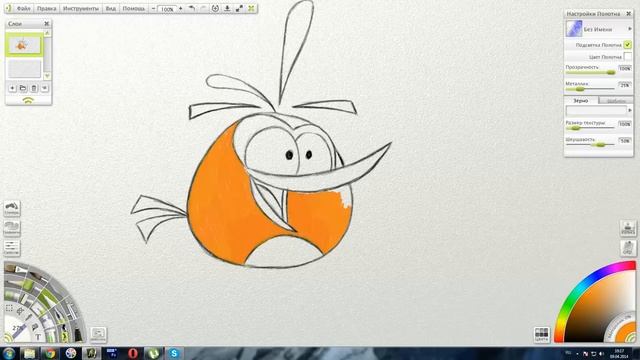Open the grain selection flyout arrow
This screenshot has height=360, width=640.
[x=630, y=110]
